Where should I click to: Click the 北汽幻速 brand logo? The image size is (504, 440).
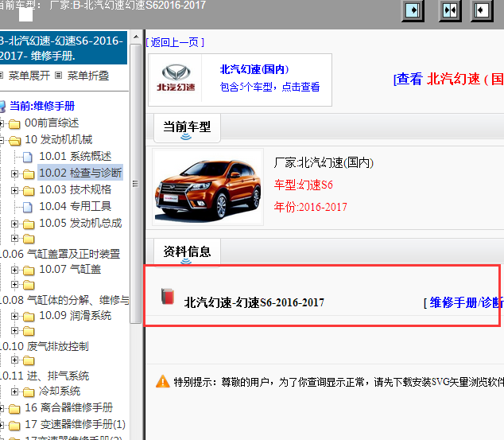[176, 78]
